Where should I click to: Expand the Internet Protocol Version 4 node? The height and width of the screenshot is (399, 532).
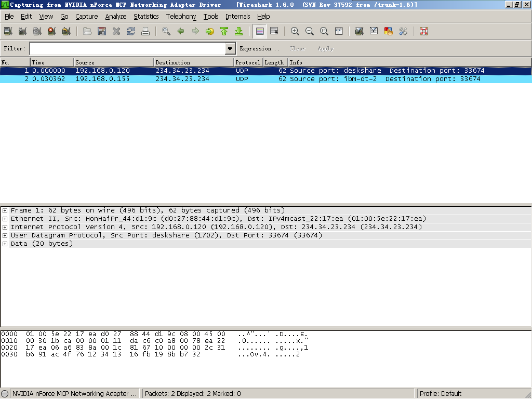coord(5,228)
